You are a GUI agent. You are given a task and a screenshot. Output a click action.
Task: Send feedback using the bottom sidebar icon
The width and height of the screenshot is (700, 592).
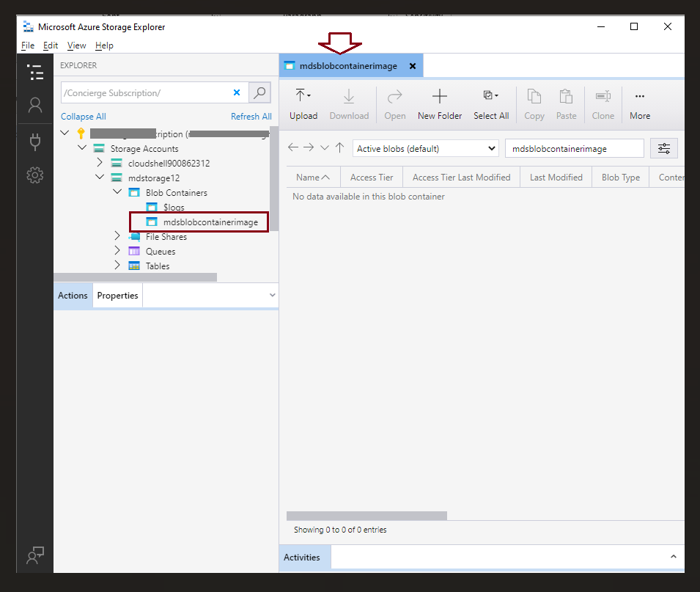pos(34,555)
